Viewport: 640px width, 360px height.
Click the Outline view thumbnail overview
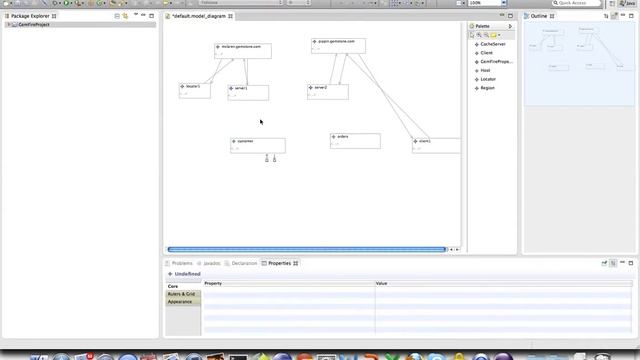click(579, 64)
